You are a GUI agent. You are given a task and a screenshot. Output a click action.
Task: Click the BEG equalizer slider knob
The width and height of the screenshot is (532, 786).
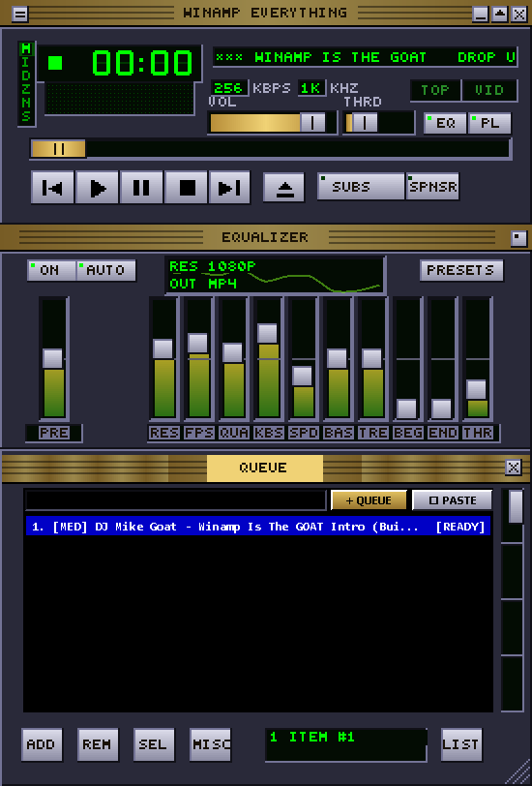407,409
